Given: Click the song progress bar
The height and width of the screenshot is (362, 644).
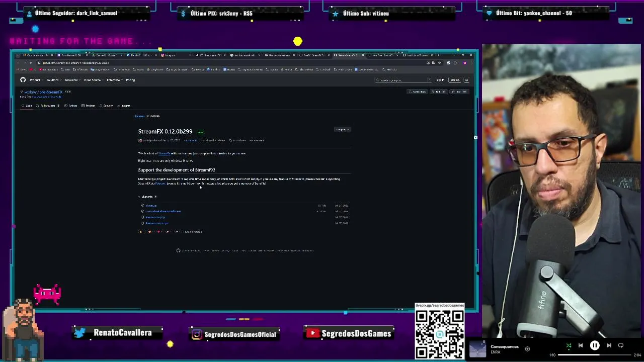Looking at the screenshot, I should click(595, 355).
